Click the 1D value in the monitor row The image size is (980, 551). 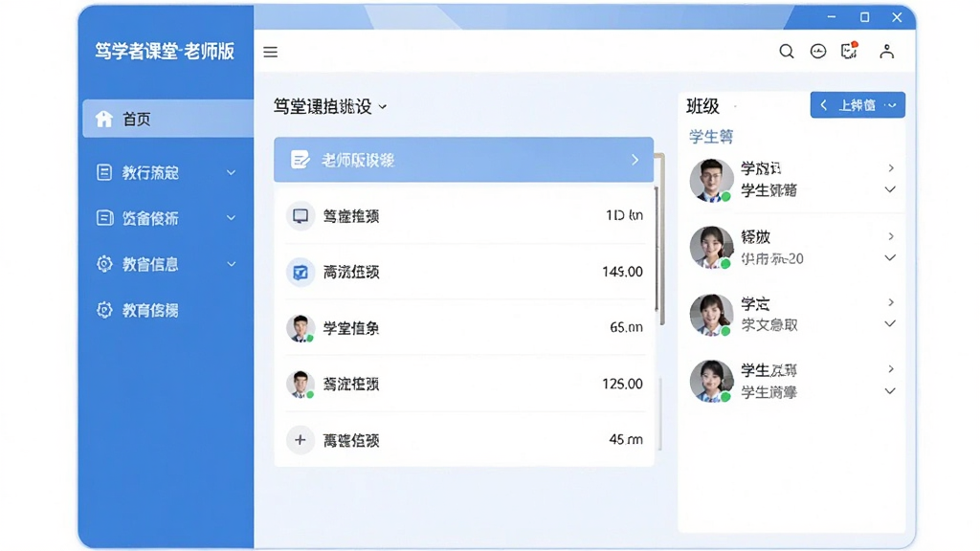pyautogui.click(x=624, y=215)
